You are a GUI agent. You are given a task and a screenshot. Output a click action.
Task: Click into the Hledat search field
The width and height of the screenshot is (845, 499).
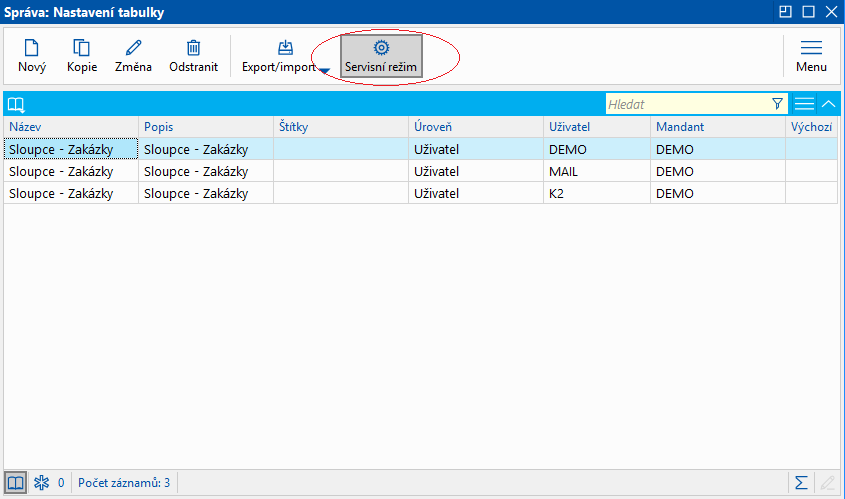687,104
